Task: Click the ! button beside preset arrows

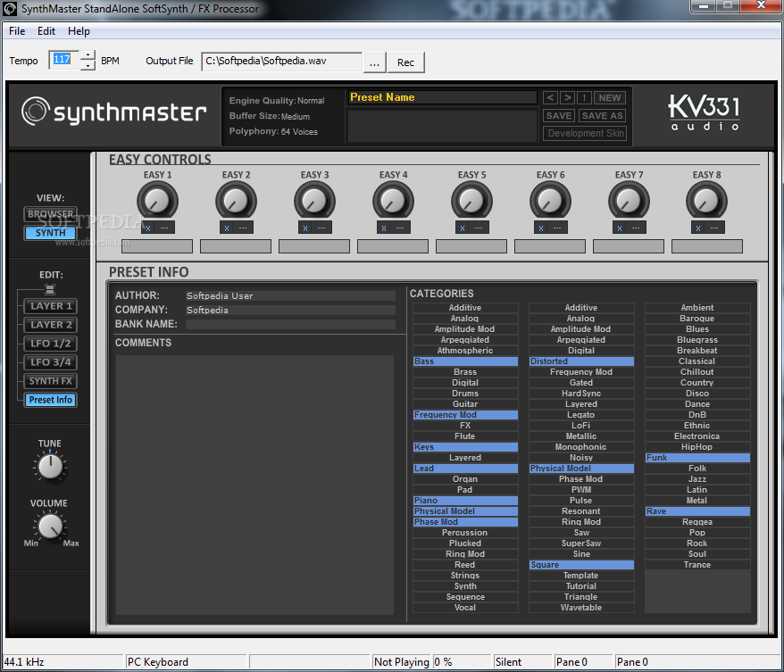Action: coord(584,98)
